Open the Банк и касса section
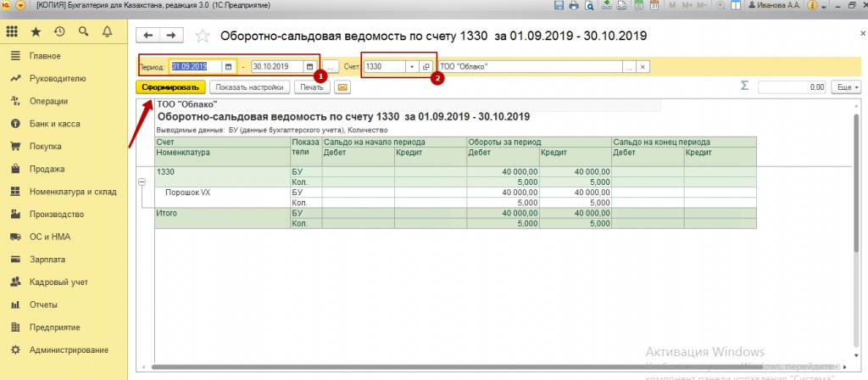 (55, 124)
